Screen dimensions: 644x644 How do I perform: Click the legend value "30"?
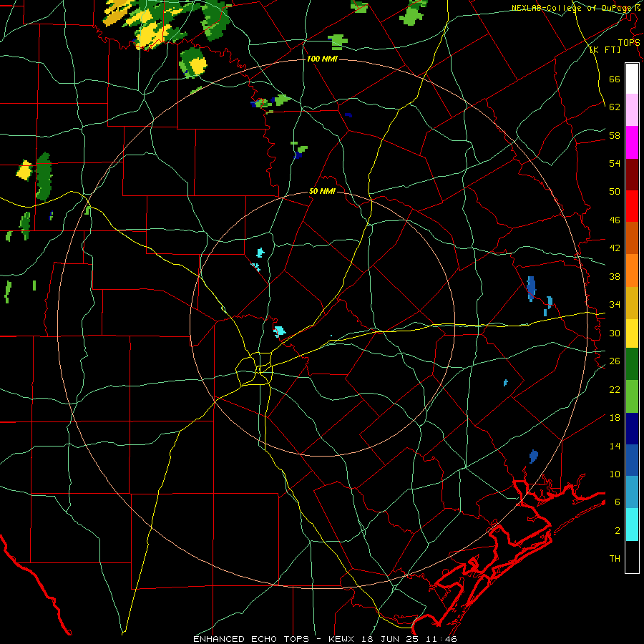coord(615,333)
